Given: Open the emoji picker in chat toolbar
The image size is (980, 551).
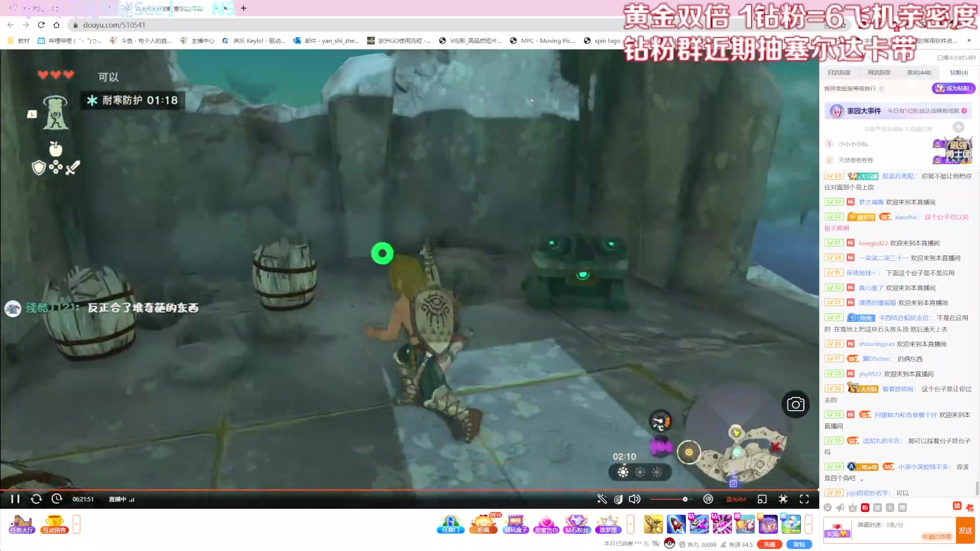Looking at the screenshot, I should click(827, 508).
